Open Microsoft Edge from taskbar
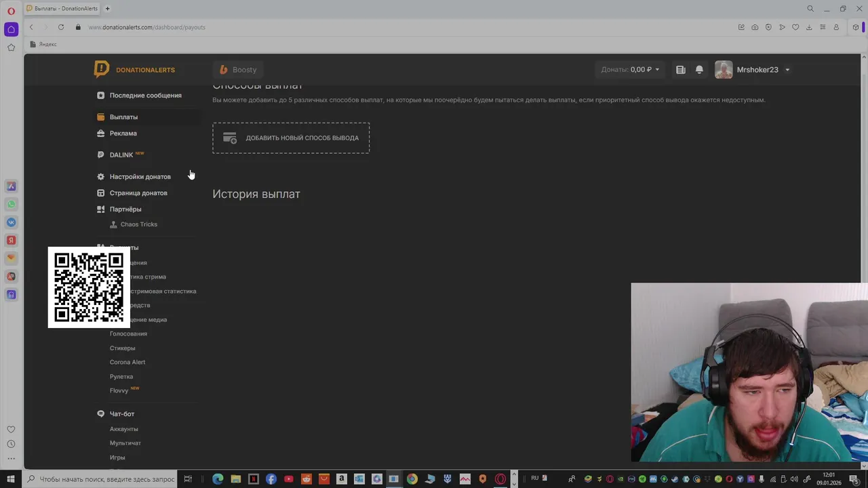 pos(218,479)
